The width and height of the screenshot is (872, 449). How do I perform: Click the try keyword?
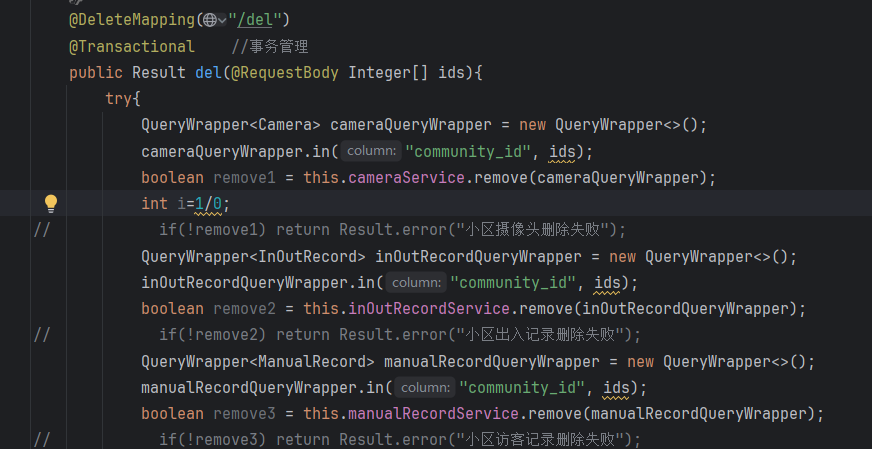[x=119, y=99]
